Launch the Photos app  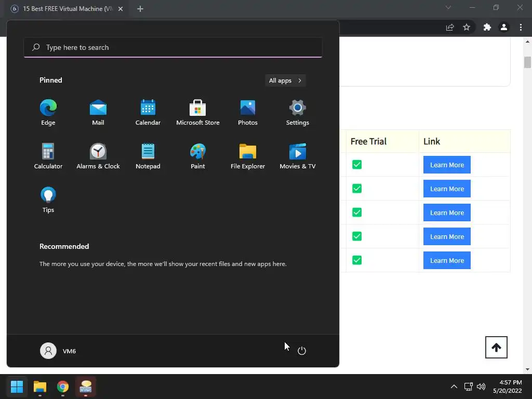click(248, 113)
